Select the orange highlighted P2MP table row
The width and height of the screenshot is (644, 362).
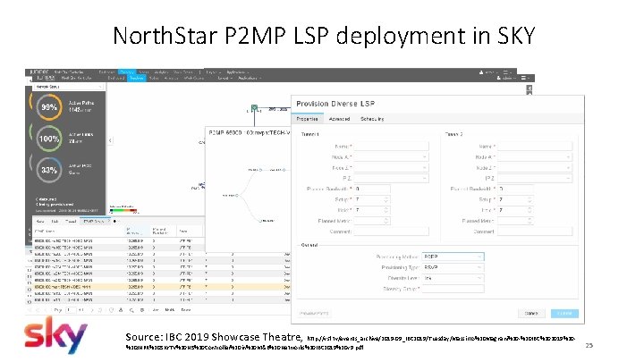click(x=160, y=287)
